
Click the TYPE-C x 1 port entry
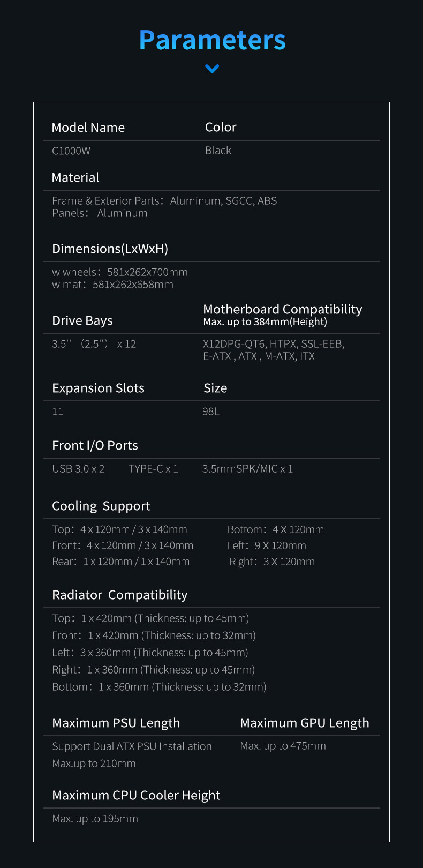point(153,469)
